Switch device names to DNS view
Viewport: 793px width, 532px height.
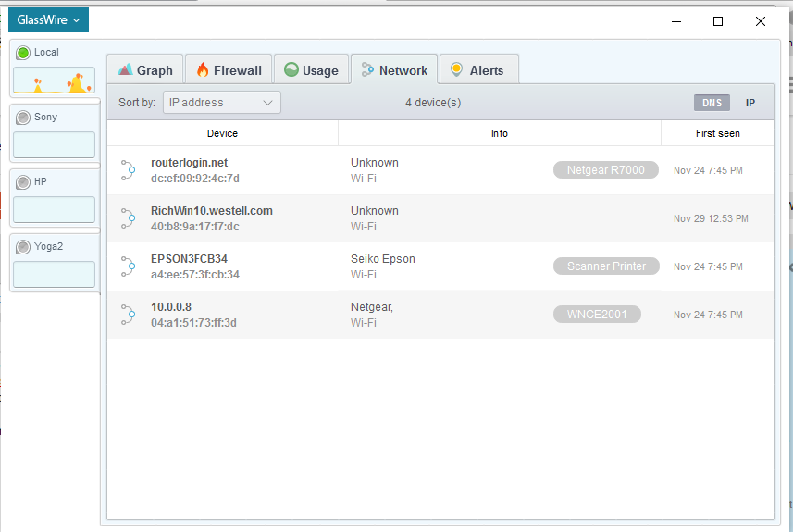tap(712, 103)
